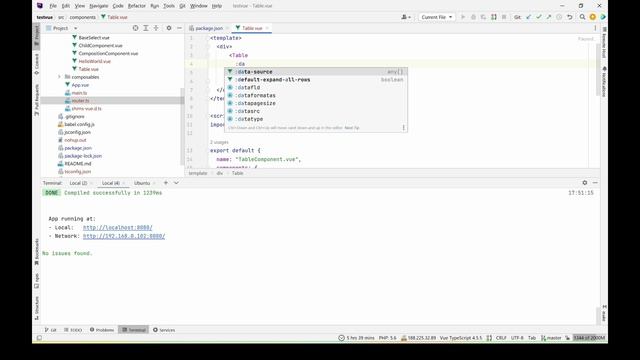Open terminal tabs dropdown chevron
The height and width of the screenshot is (360, 640).
coord(176,183)
